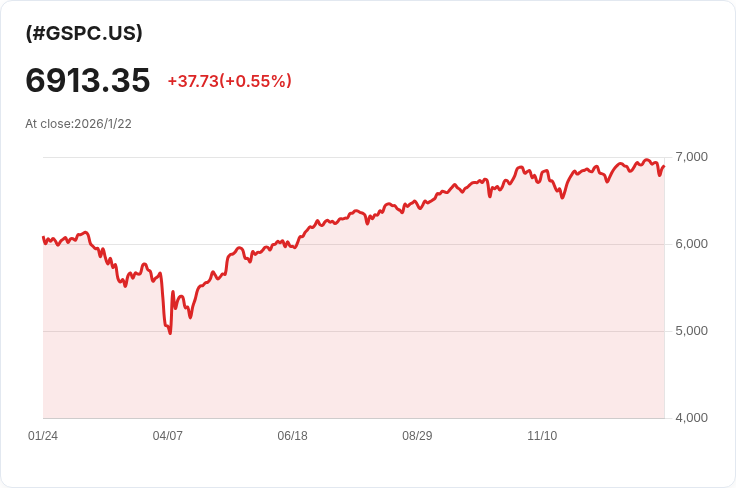Click the +37.73(+0.55%) change indicator

pos(230,81)
